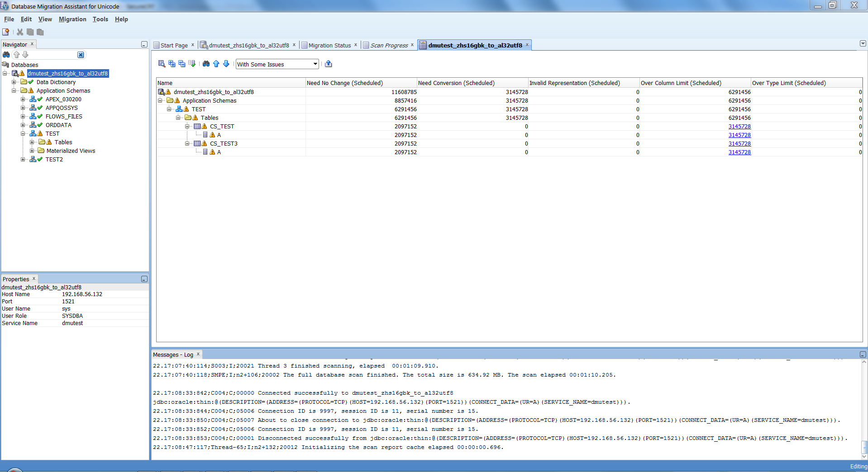This screenshot has width=868, height=472.
Task: Open the Tools menu
Action: coord(100,19)
